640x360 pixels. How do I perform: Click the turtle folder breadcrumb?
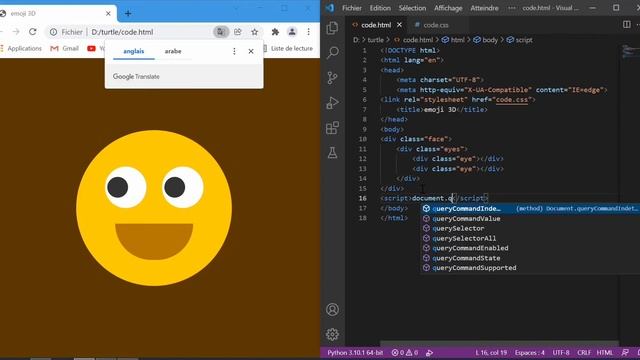tap(376, 40)
